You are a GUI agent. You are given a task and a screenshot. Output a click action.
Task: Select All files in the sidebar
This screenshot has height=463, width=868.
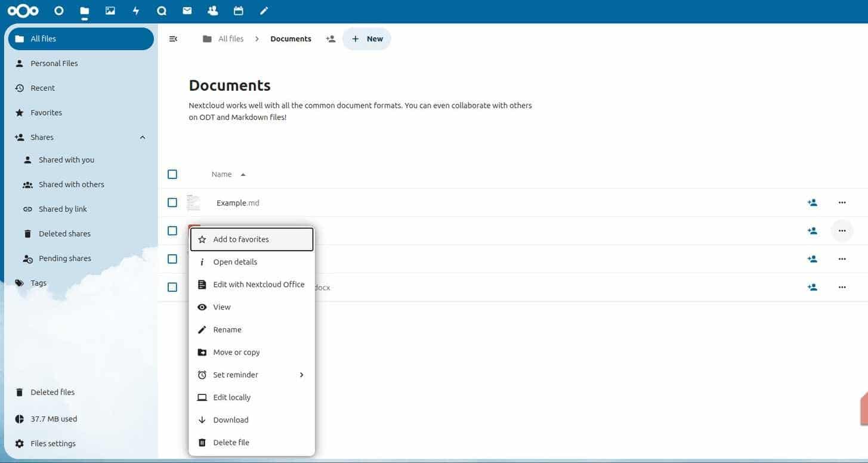(x=81, y=39)
